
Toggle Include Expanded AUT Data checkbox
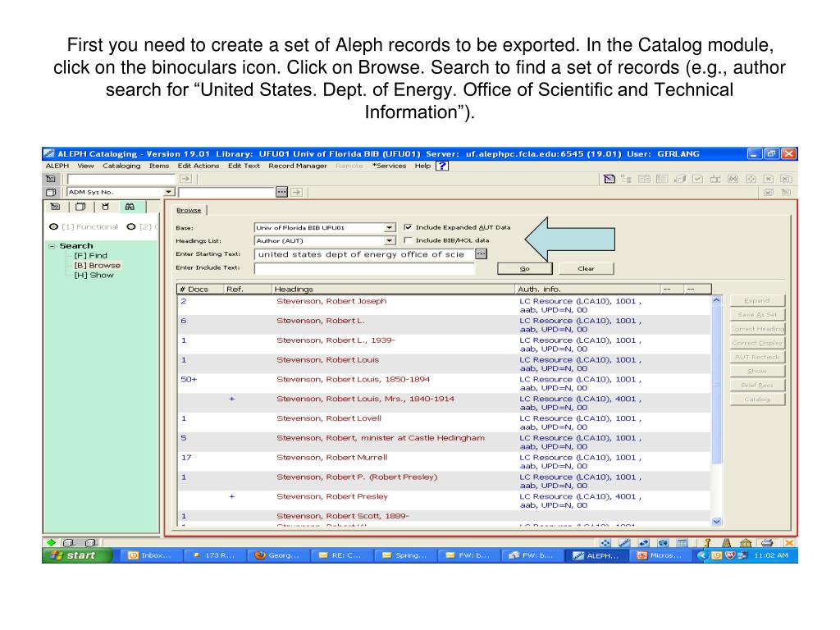[408, 227]
